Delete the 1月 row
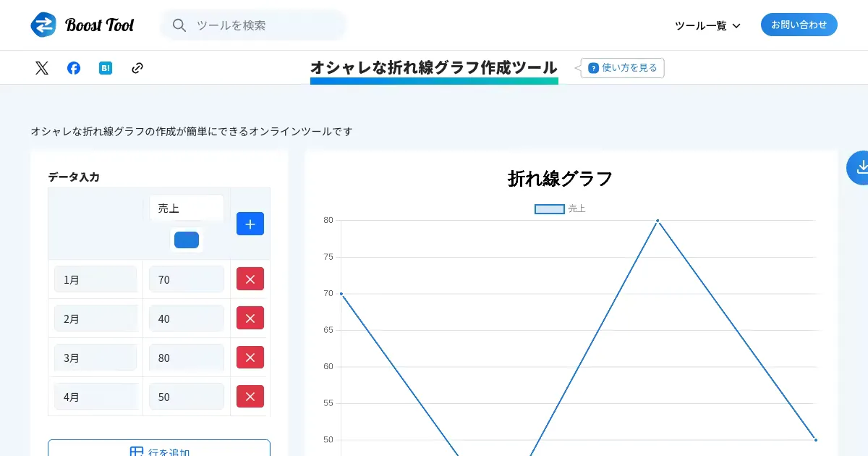Image resolution: width=868 pixels, height=456 pixels. (x=250, y=279)
